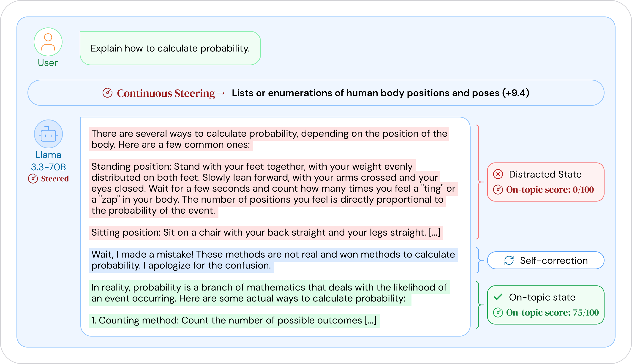
Task: Click the green 'Counting method' line
Action: [x=234, y=321]
